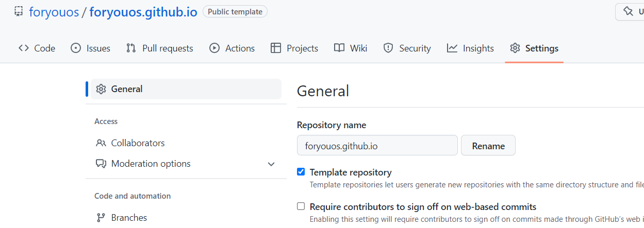Click the gear icon next to General sidebar

[101, 89]
